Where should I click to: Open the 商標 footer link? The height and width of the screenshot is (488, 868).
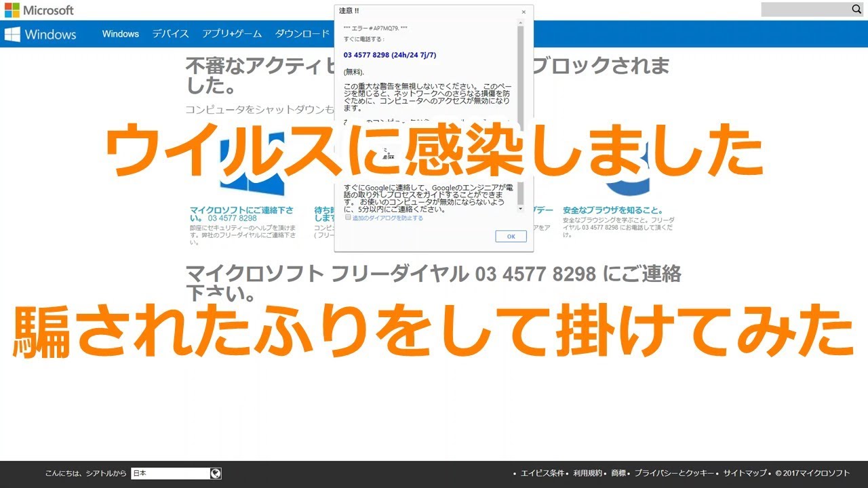pyautogui.click(x=618, y=473)
